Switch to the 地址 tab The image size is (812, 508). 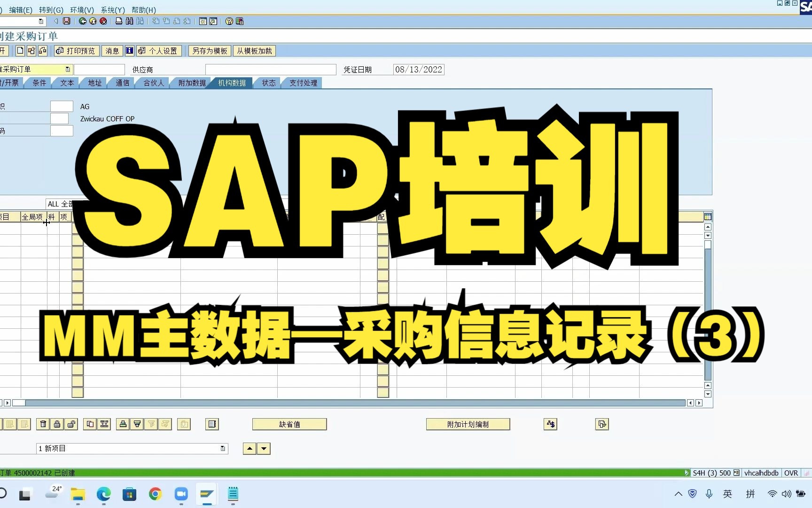[x=94, y=83]
